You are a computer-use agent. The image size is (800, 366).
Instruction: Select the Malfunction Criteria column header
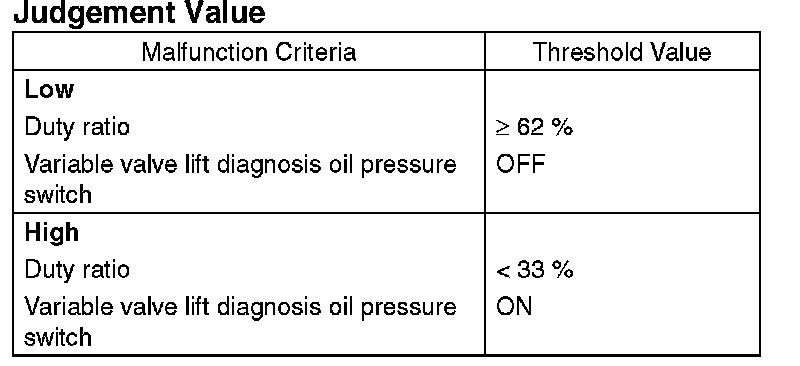[248, 52]
